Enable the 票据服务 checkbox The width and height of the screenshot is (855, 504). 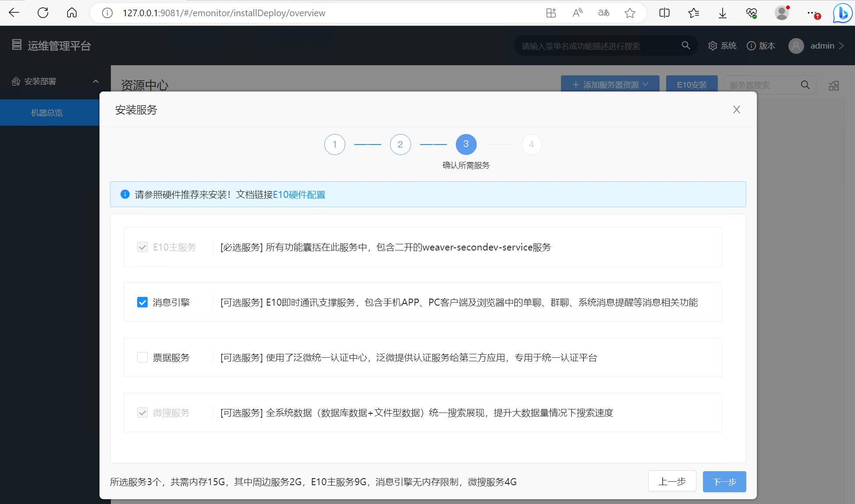(142, 357)
